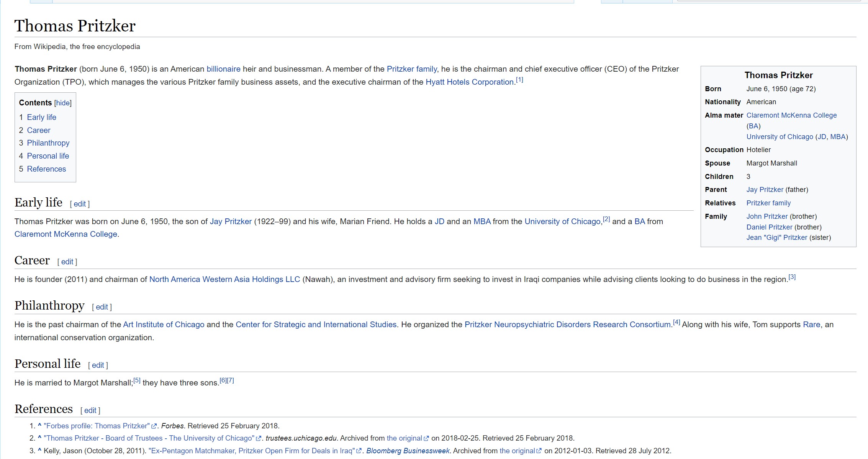Jump back via caret on reference 2

click(x=39, y=438)
